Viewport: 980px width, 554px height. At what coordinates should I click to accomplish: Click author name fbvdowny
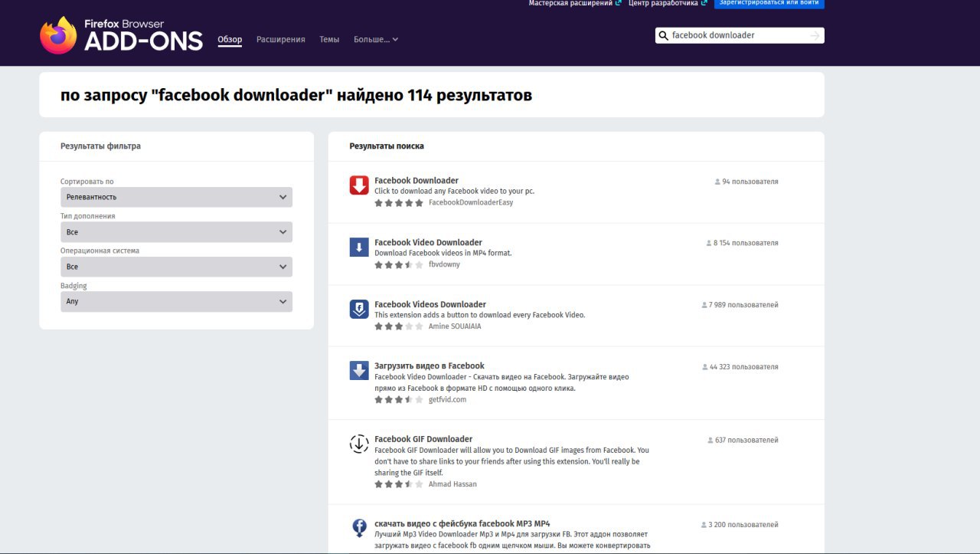(444, 264)
